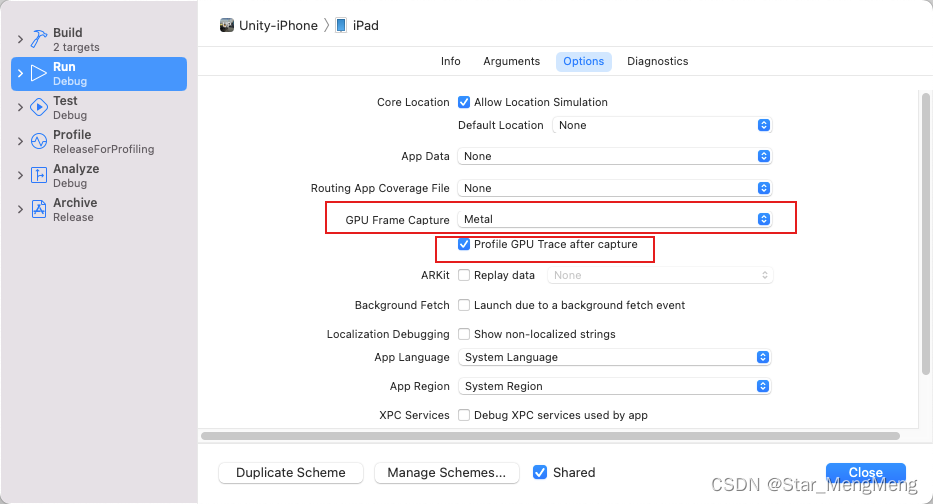
Task: Enable Launch due to background fetch event
Action: point(464,305)
